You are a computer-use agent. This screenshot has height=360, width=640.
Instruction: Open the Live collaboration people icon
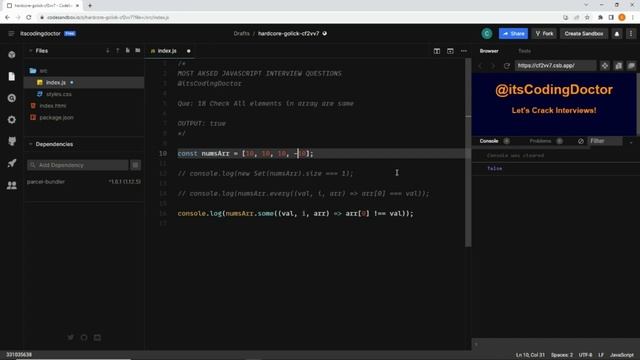[12, 185]
